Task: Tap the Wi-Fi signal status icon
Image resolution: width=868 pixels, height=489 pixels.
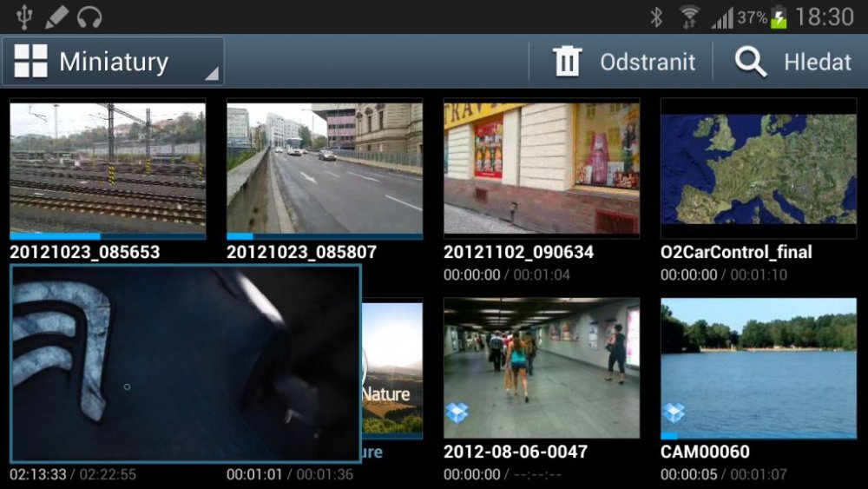Action: (x=690, y=17)
